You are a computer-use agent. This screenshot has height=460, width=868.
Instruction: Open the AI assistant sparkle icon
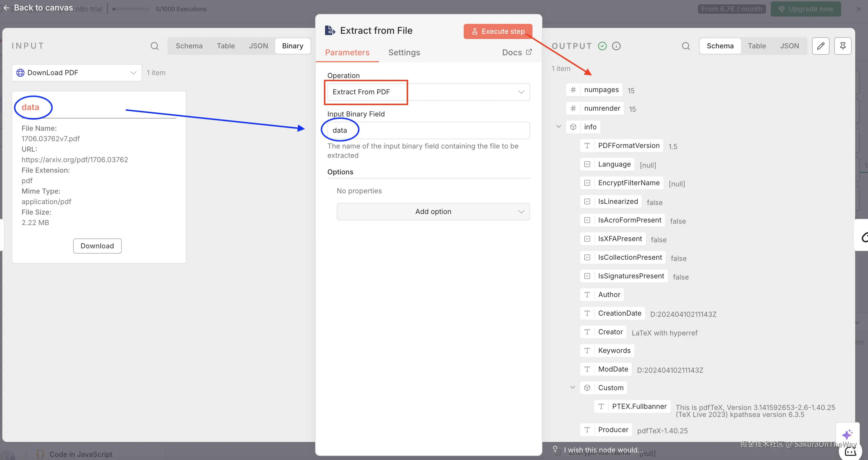point(847,434)
